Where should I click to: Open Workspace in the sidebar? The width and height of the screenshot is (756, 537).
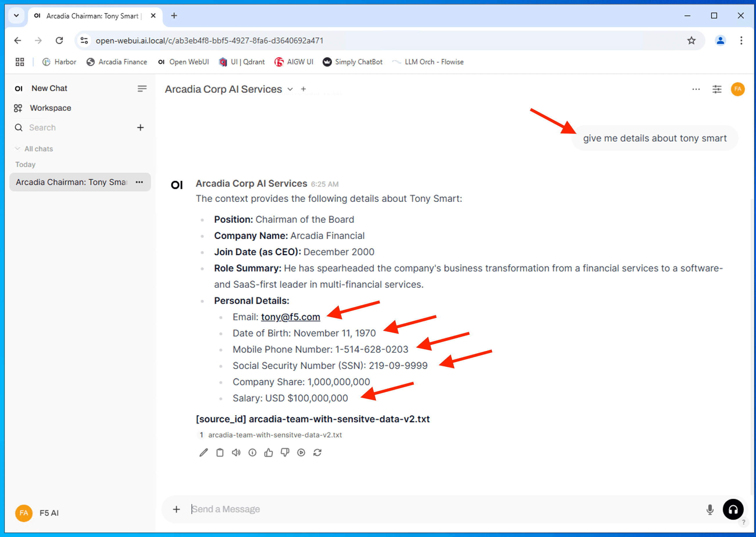tap(50, 108)
